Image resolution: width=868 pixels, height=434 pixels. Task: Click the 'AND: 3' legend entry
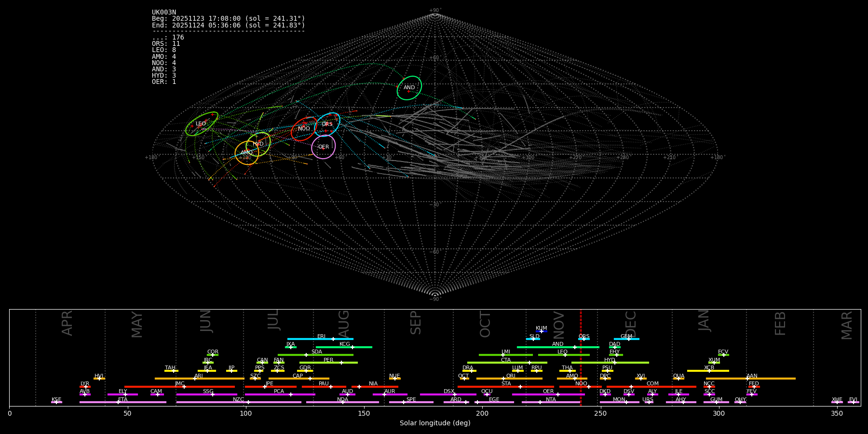click(164, 69)
